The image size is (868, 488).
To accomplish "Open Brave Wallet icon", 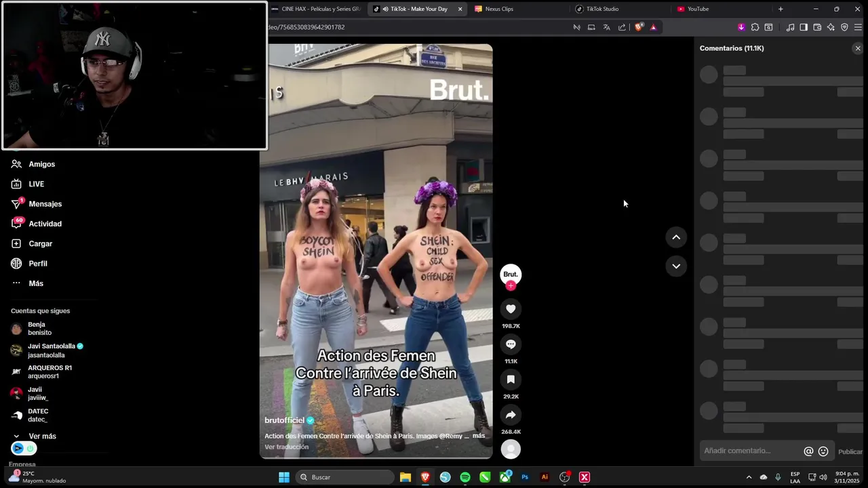I will pos(817,27).
